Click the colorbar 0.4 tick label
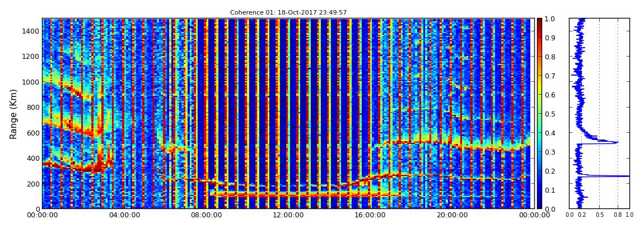The width and height of the screenshot is (644, 228). [x=549, y=133]
